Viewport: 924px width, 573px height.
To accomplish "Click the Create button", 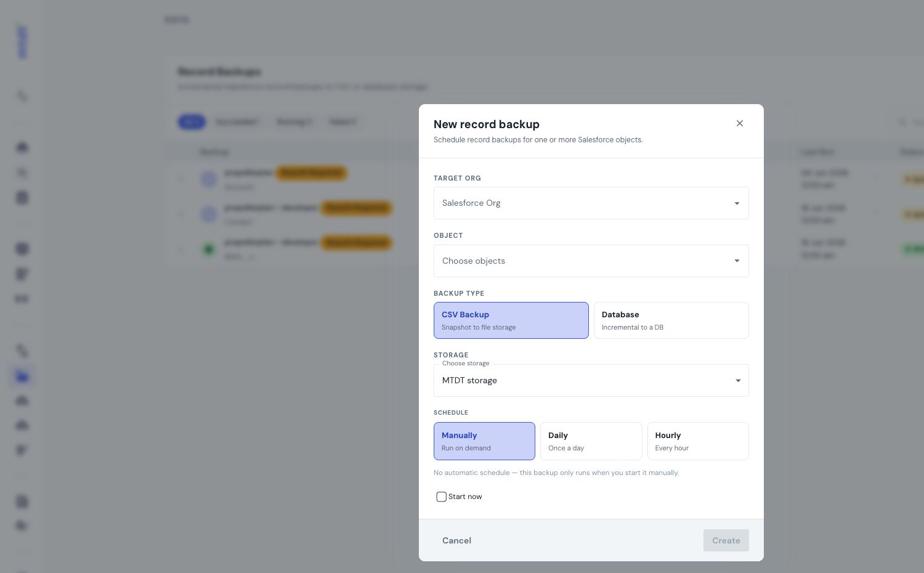I will click(726, 540).
